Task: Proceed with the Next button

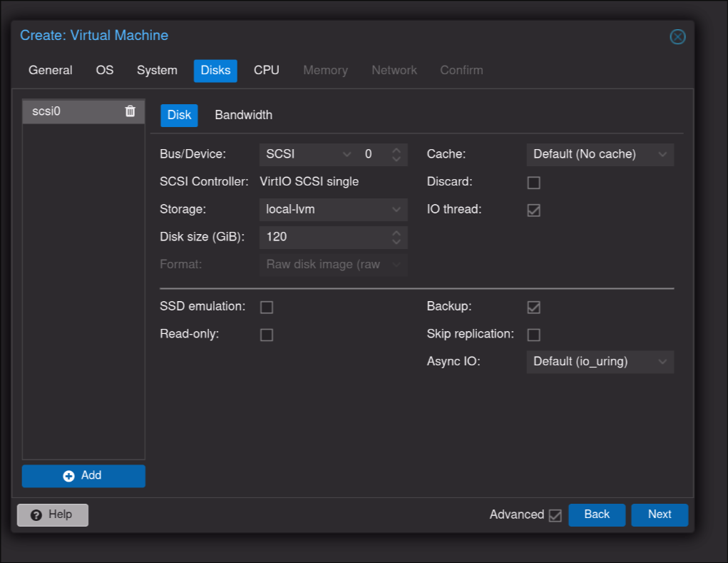Action: (660, 514)
